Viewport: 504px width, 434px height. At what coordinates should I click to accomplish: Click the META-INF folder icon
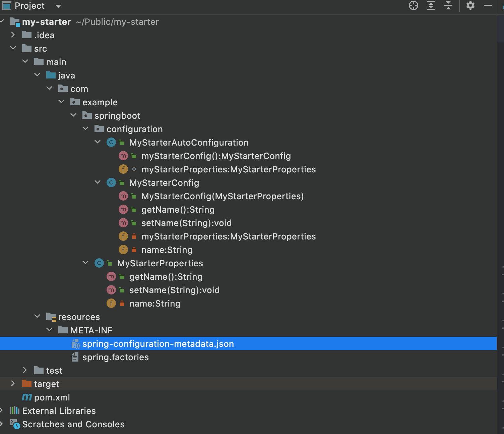click(63, 330)
